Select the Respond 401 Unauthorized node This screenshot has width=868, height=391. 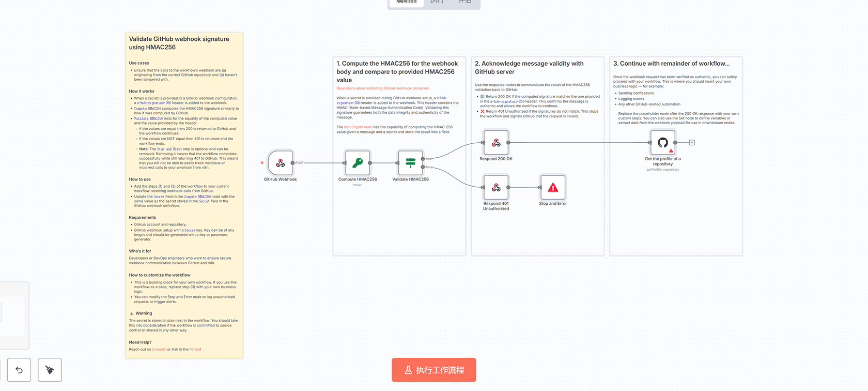[x=496, y=187]
